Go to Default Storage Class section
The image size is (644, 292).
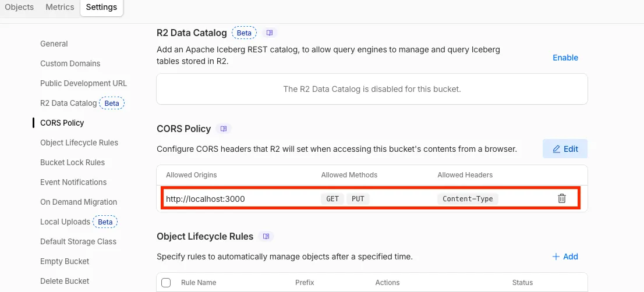click(x=79, y=241)
